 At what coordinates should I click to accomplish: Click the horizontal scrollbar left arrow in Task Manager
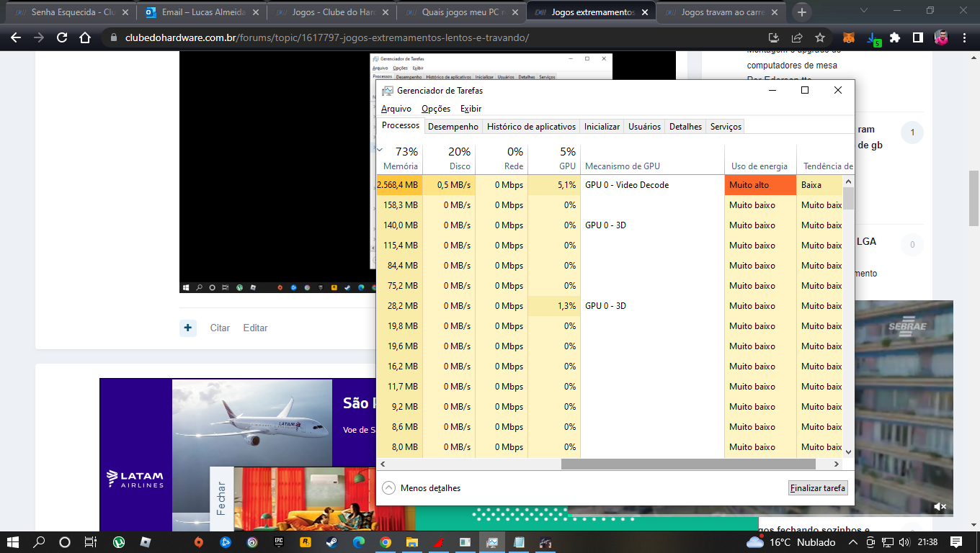tap(383, 464)
